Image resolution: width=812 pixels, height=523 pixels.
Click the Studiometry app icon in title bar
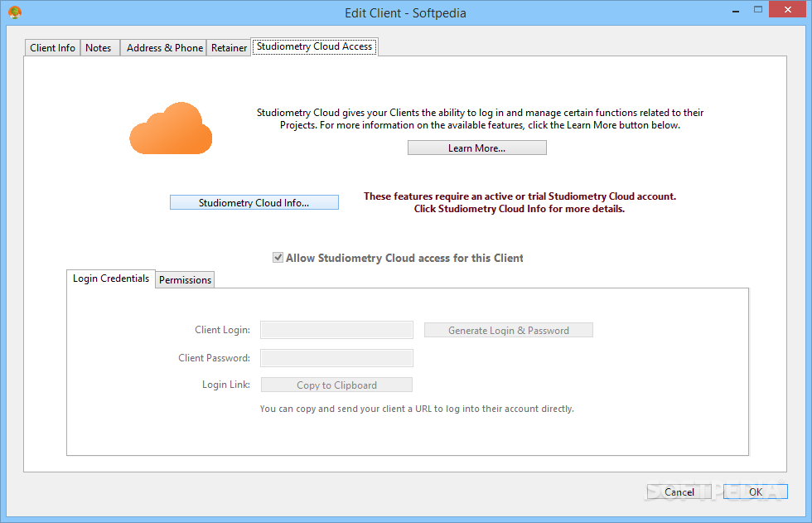(x=15, y=12)
